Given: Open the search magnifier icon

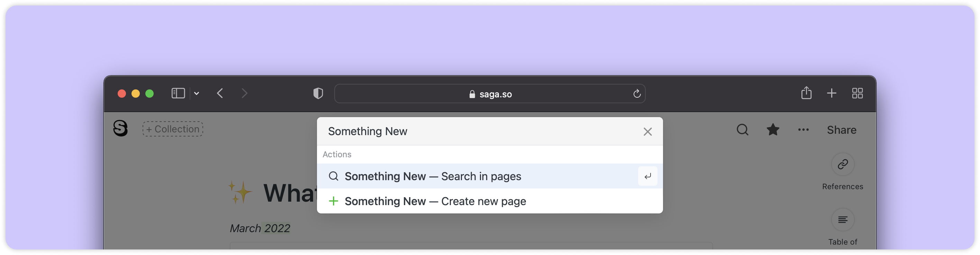Looking at the screenshot, I should pyautogui.click(x=742, y=130).
